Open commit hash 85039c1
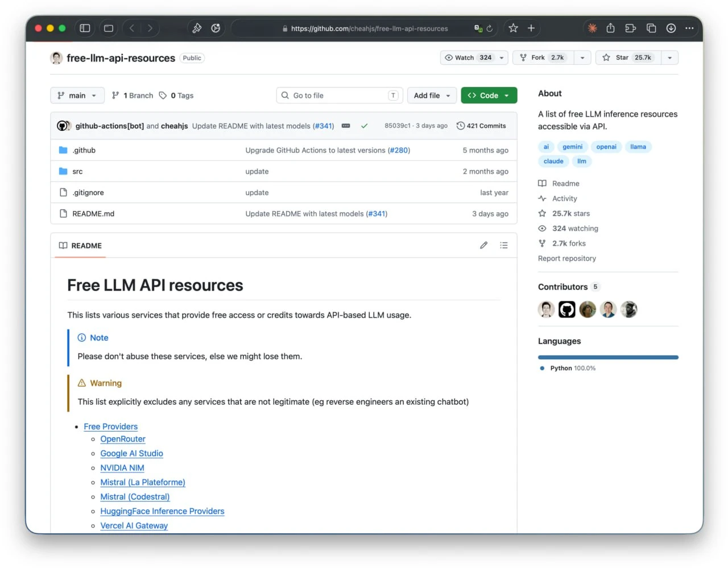728x568 pixels. (x=398, y=126)
